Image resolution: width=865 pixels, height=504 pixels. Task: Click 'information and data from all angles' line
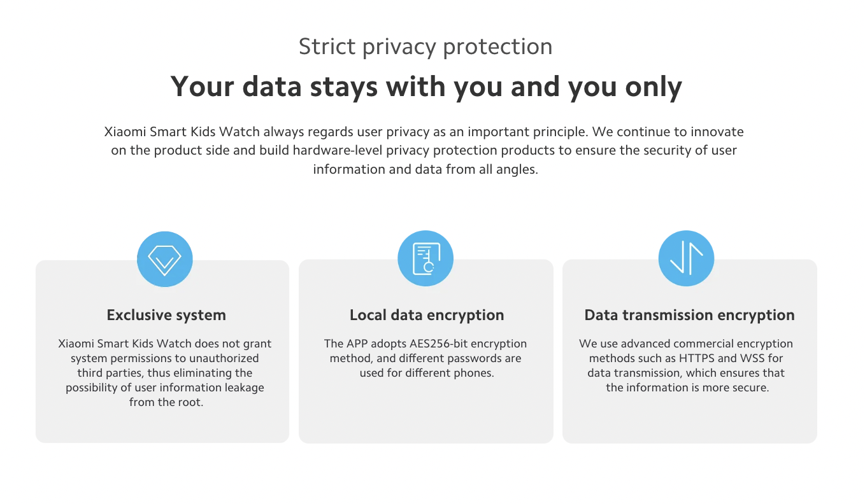(x=425, y=170)
